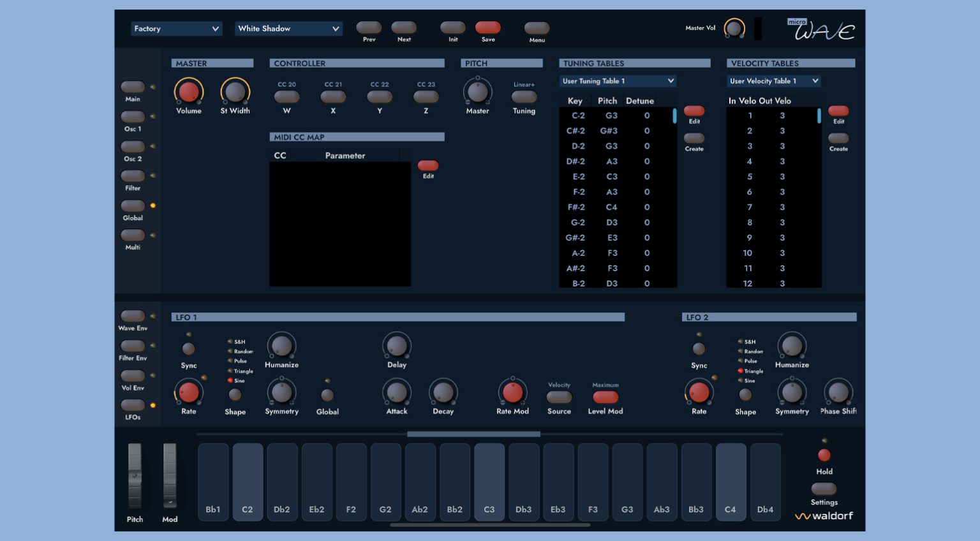Enable the Hold toggle
Viewport: 980px width, 541px height.
[824, 455]
